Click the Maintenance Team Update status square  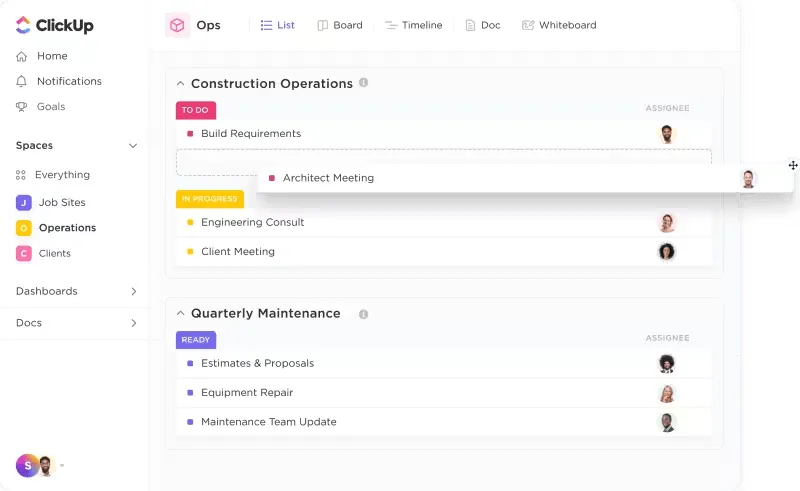coord(190,422)
